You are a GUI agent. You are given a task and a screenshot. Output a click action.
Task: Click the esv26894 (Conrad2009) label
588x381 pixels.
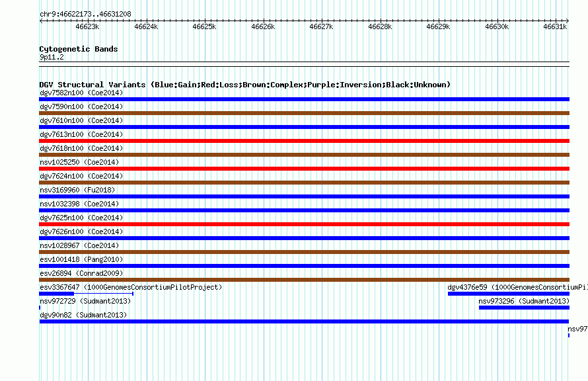[x=81, y=273]
